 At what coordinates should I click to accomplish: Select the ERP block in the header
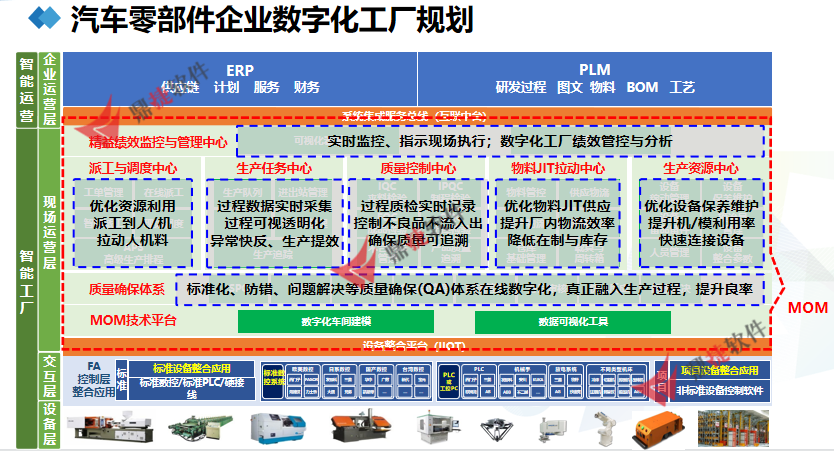coord(240,79)
